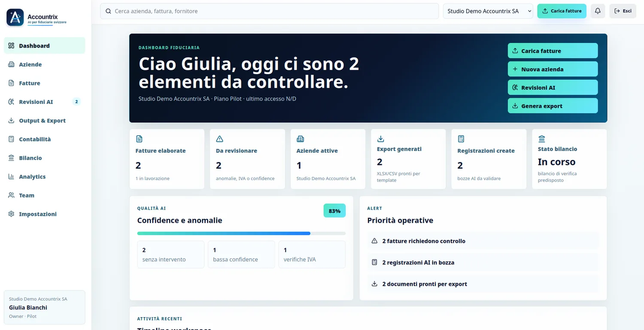Click the Aziende attive stat card
The height and width of the screenshot is (330, 644).
click(328, 159)
